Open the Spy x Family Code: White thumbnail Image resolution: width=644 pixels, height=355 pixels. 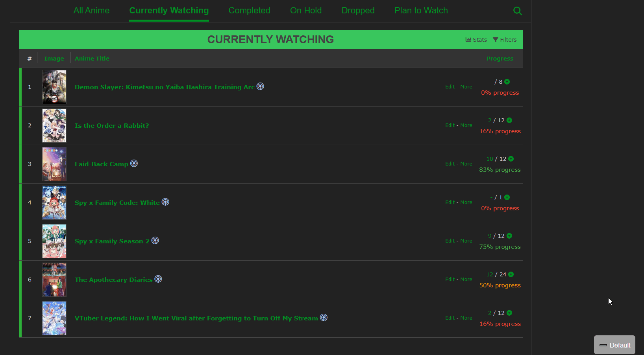pyautogui.click(x=54, y=202)
